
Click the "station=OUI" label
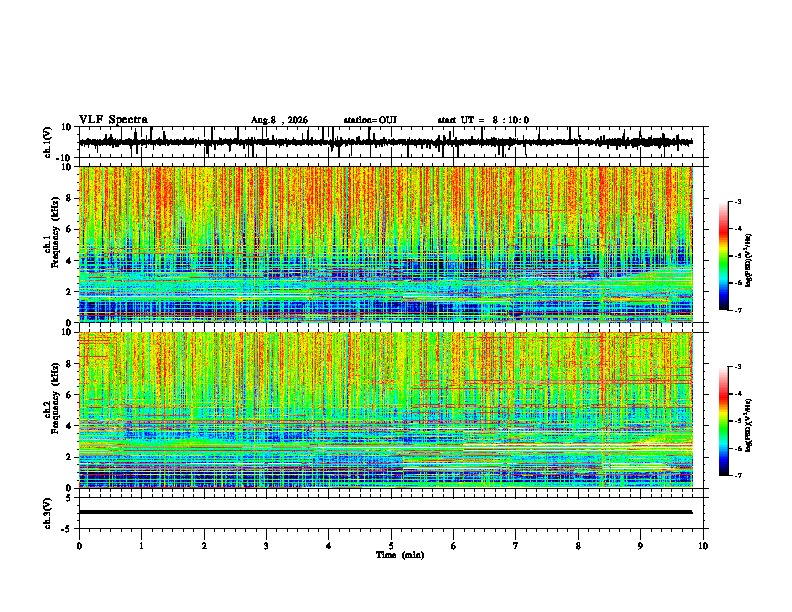pos(370,120)
